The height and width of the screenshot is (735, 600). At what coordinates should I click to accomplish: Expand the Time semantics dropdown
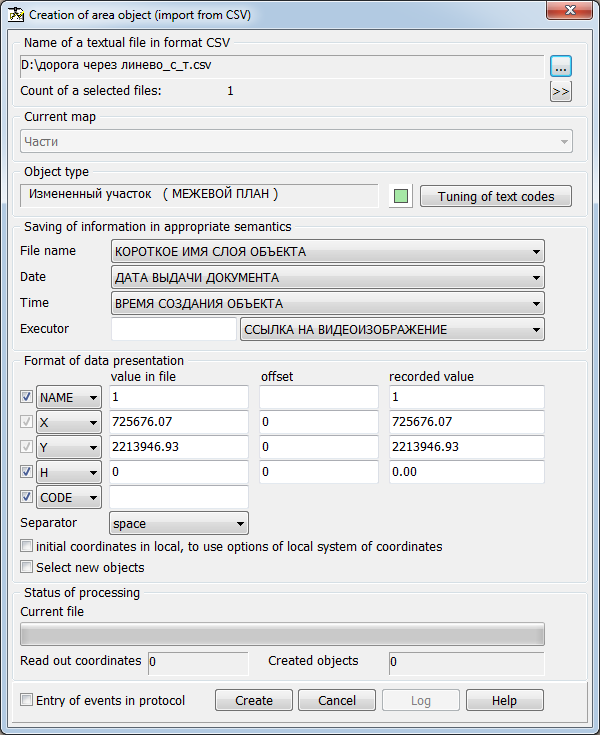tap(328, 304)
